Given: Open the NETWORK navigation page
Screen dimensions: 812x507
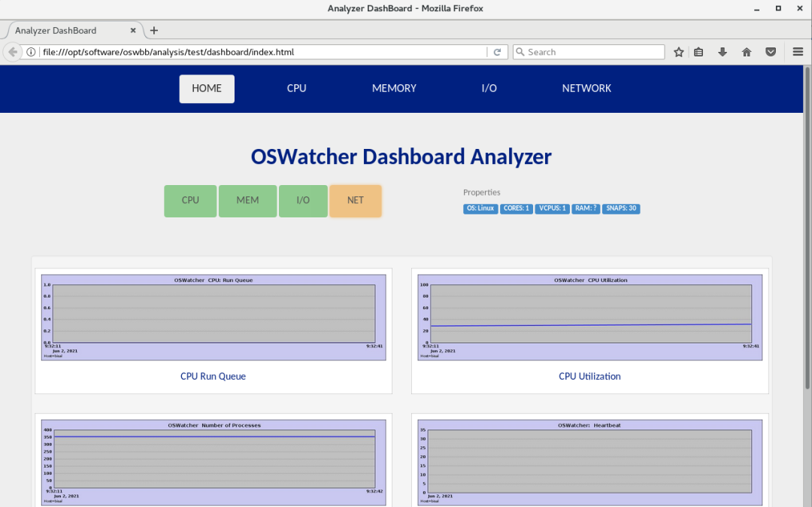Looking at the screenshot, I should tap(586, 89).
